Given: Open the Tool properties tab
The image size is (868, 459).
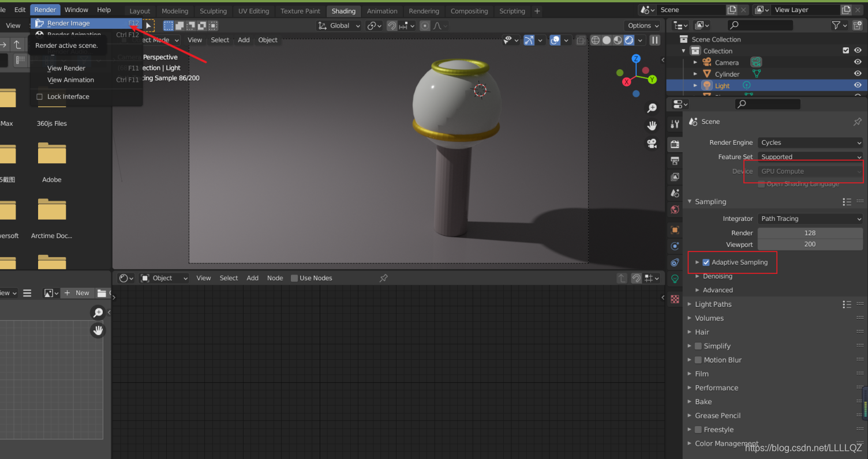Looking at the screenshot, I should [x=675, y=125].
